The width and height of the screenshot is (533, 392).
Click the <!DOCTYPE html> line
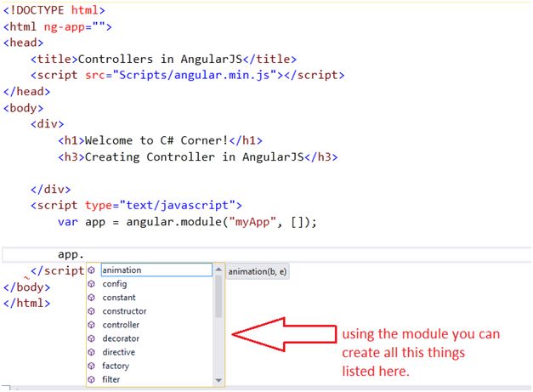click(54, 10)
